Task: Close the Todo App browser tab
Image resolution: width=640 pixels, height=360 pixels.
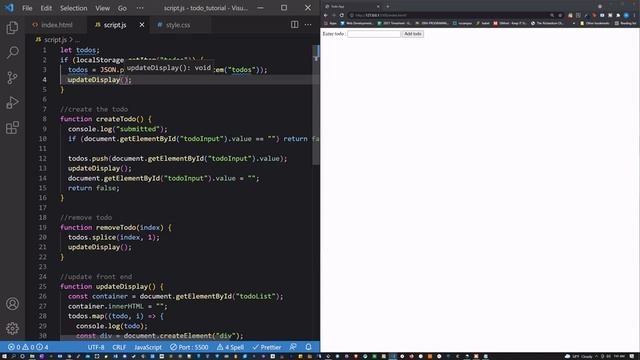Action: point(378,6)
